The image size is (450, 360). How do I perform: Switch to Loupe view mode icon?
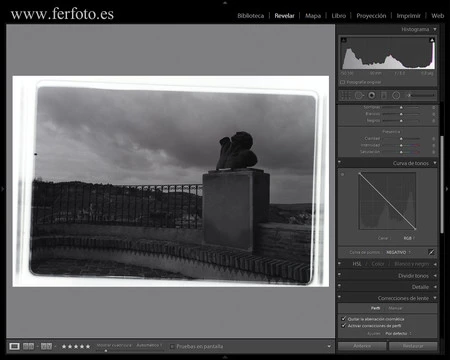coord(14,346)
